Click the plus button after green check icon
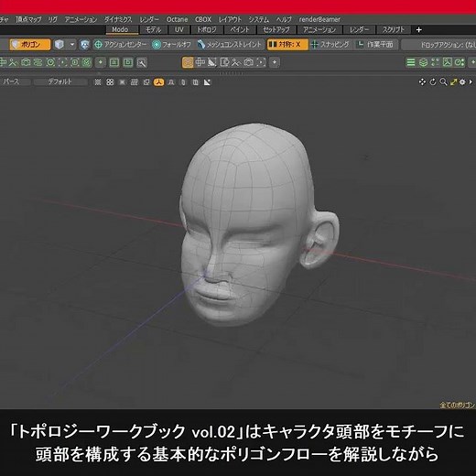476x476 pixels. click(x=101, y=62)
